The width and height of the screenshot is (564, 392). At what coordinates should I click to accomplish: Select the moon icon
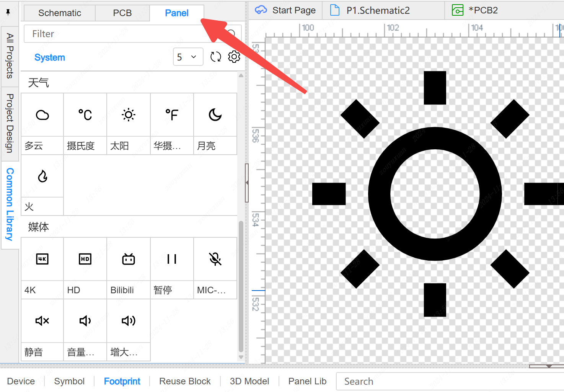point(215,115)
